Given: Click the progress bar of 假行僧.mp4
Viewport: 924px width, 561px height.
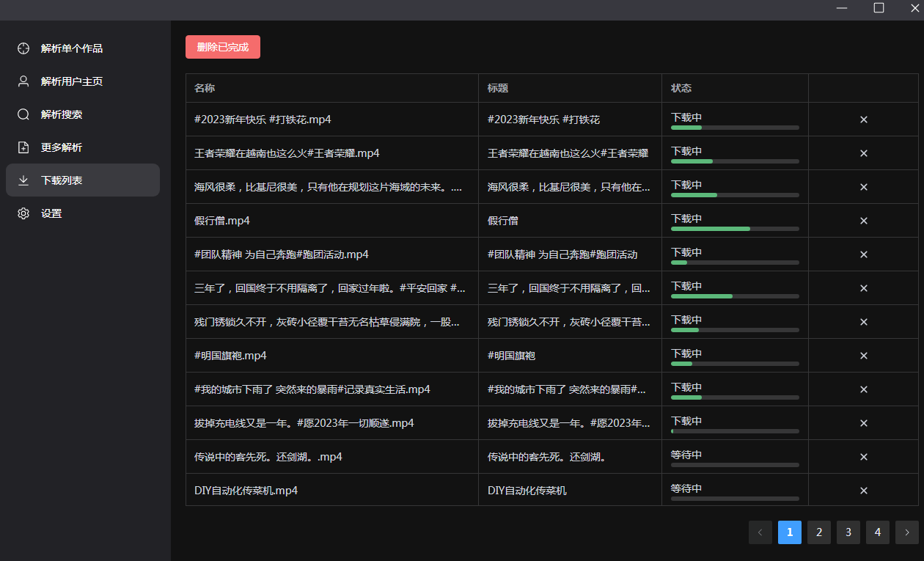Looking at the screenshot, I should pos(735,229).
